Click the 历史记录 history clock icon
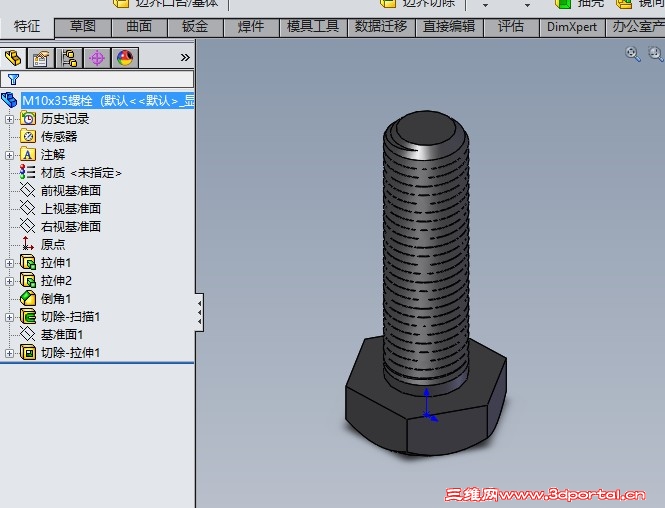Viewport: 665px width, 508px height. tap(28, 119)
